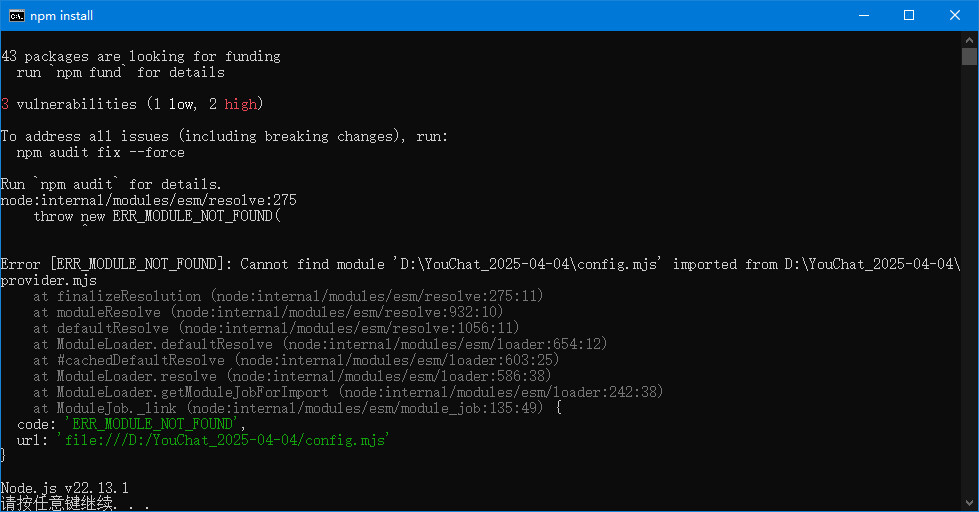Click the red "high" vulnerability word
This screenshot has width=979, height=512.
click(x=240, y=104)
